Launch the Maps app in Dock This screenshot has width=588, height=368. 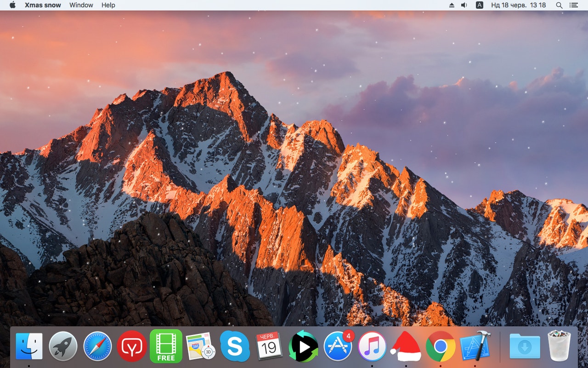(200, 346)
